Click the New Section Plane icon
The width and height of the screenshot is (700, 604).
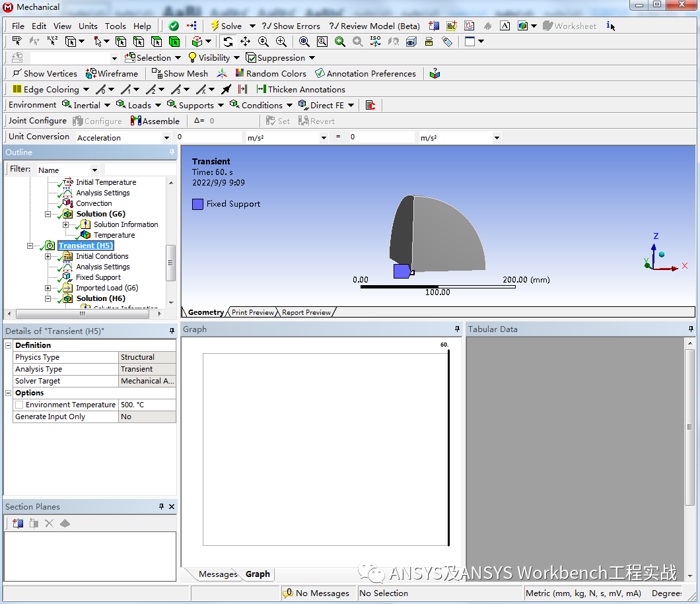coord(18,523)
